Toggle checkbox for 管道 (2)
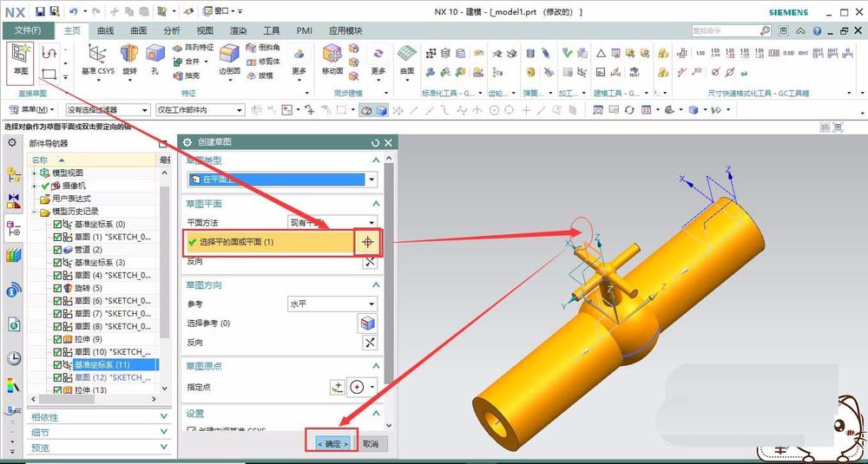Screen dimensions: 868x464 (57, 250)
